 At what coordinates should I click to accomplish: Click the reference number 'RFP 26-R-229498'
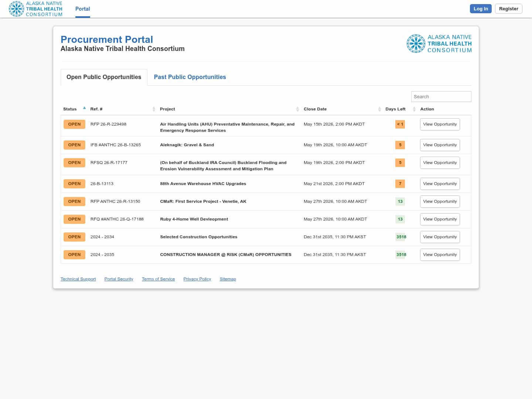point(108,125)
